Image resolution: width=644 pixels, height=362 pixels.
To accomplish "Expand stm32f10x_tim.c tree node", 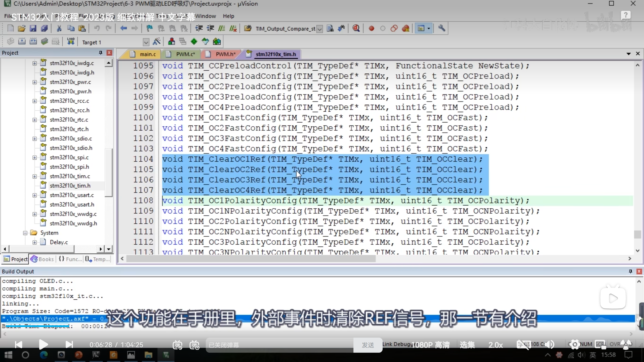I will (35, 176).
